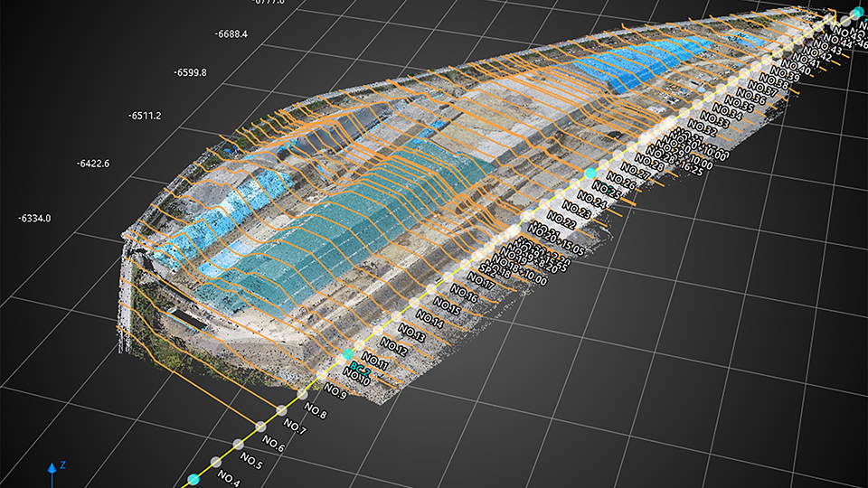Select the -6688.4 grid axis value
Image resolution: width=868 pixels, height=488 pixels.
(x=231, y=34)
